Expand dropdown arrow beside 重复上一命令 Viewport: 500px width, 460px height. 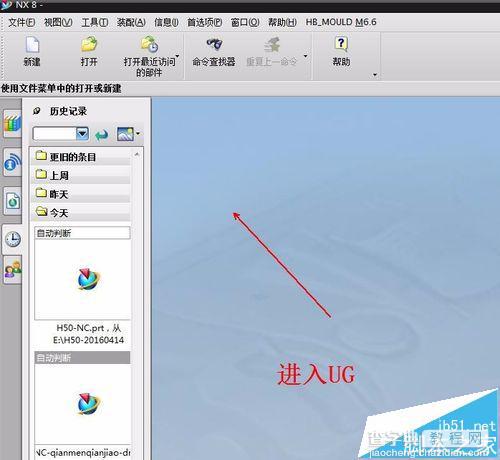[305, 56]
